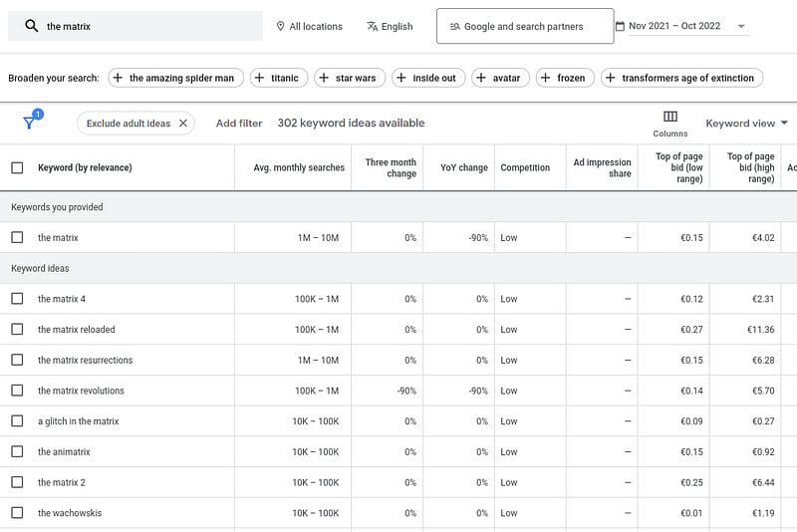Open the All locations selector
The height and width of the screenshot is (532, 797).
pos(309,26)
